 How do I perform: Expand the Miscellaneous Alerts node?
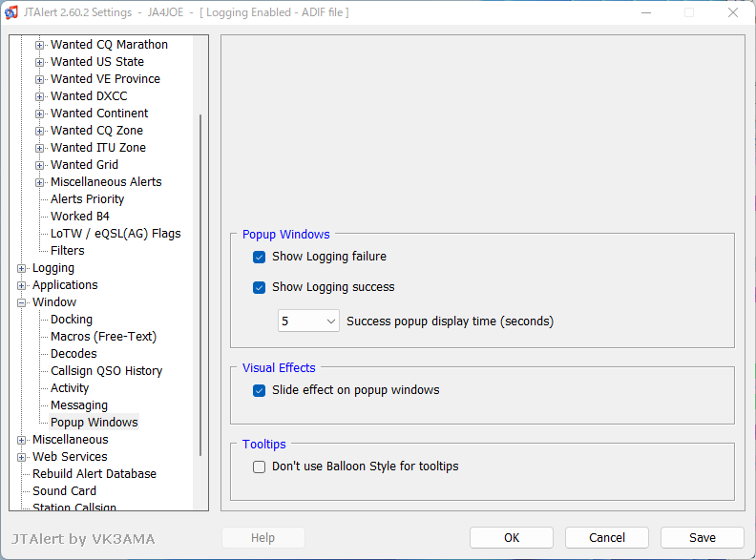click(39, 182)
